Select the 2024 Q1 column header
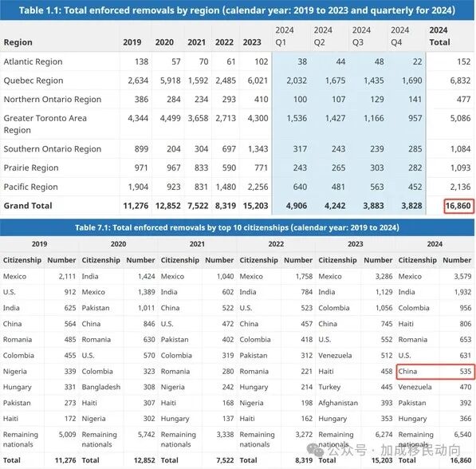This screenshot has width=476, height=469. pyautogui.click(x=285, y=36)
